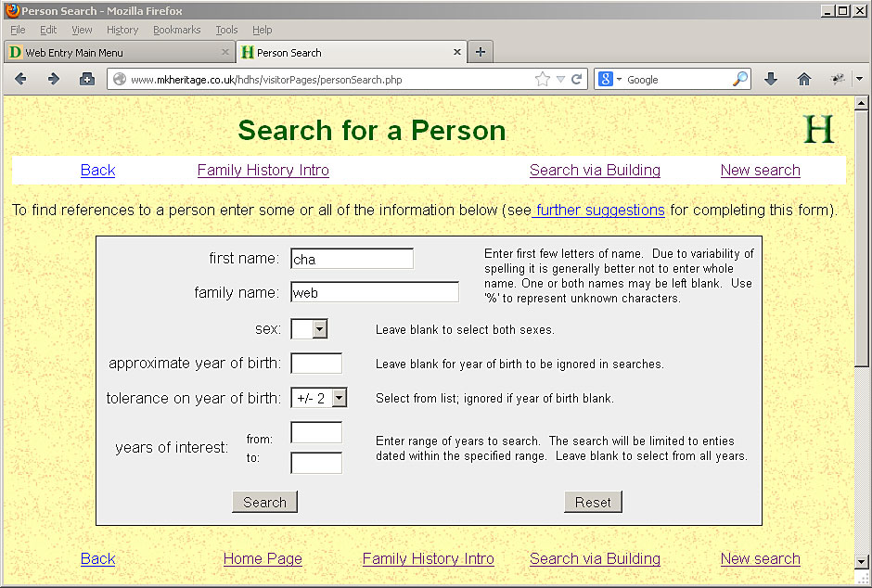Click the browser back arrow button
872x588 pixels.
20,80
